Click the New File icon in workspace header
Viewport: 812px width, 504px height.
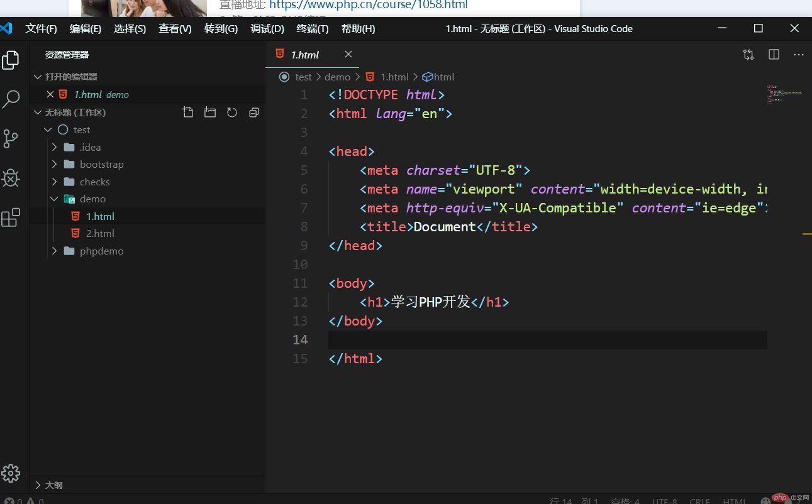point(188,112)
